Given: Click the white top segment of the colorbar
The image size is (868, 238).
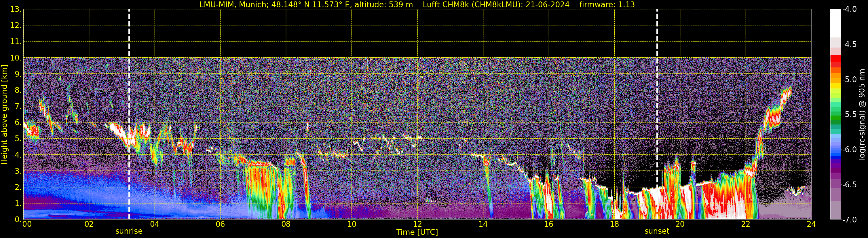Looking at the screenshot, I should pyautogui.click(x=836, y=23).
